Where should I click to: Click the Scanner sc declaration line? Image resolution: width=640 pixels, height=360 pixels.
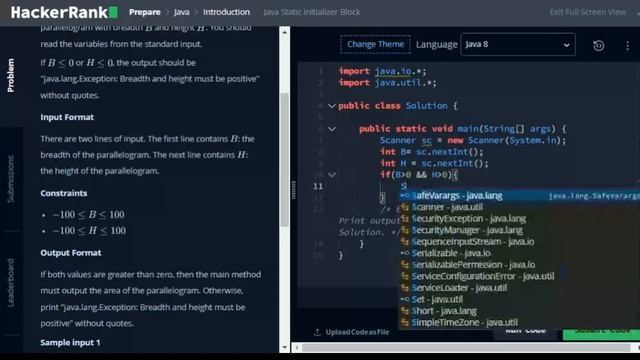473,140
